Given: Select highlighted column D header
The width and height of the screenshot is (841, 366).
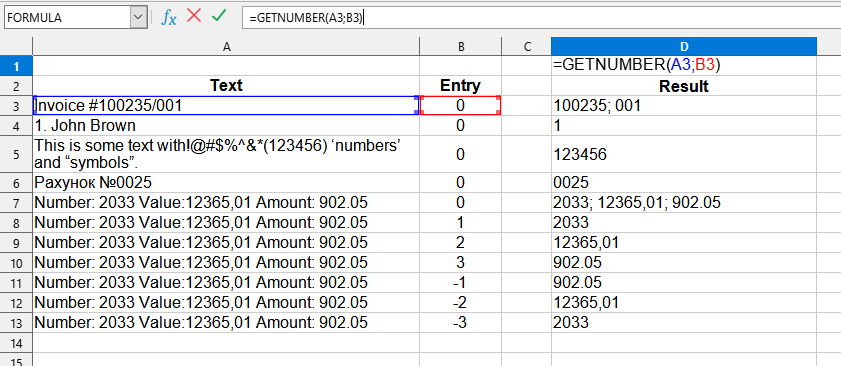Looking at the screenshot, I should 684,47.
